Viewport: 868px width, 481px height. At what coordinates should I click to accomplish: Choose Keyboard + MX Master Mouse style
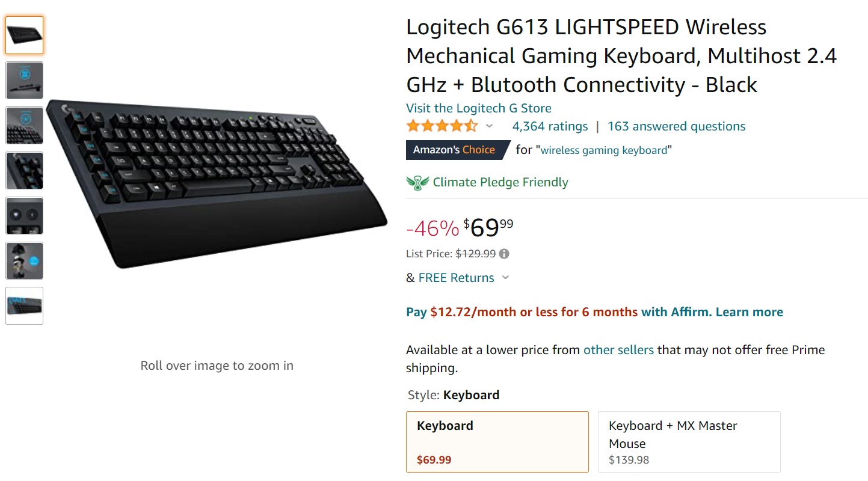point(689,442)
